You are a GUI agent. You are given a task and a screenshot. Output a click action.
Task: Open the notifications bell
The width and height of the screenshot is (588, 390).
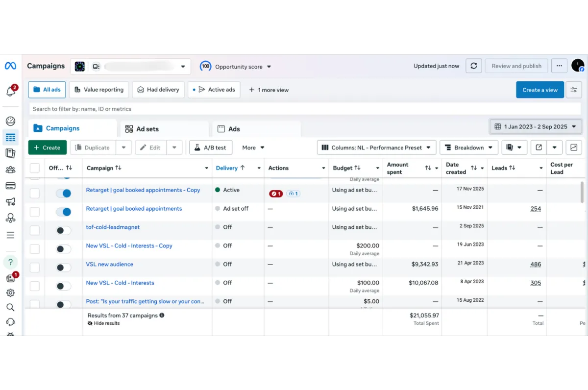[11, 91]
